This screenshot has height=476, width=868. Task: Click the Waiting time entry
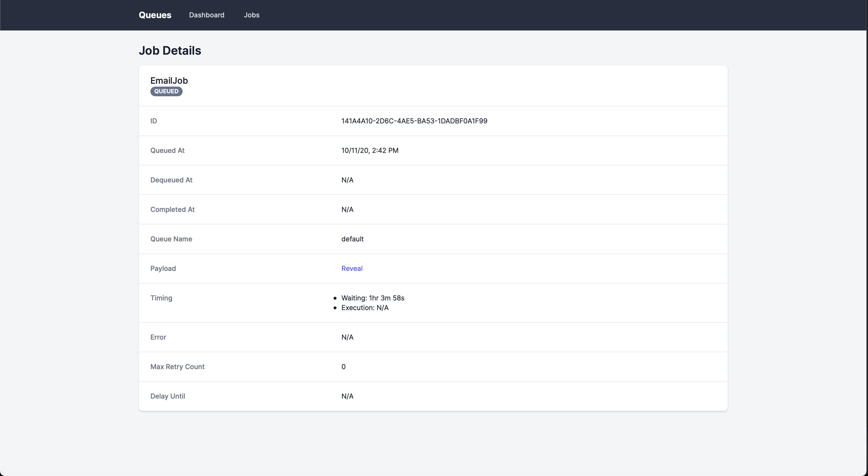(x=373, y=298)
